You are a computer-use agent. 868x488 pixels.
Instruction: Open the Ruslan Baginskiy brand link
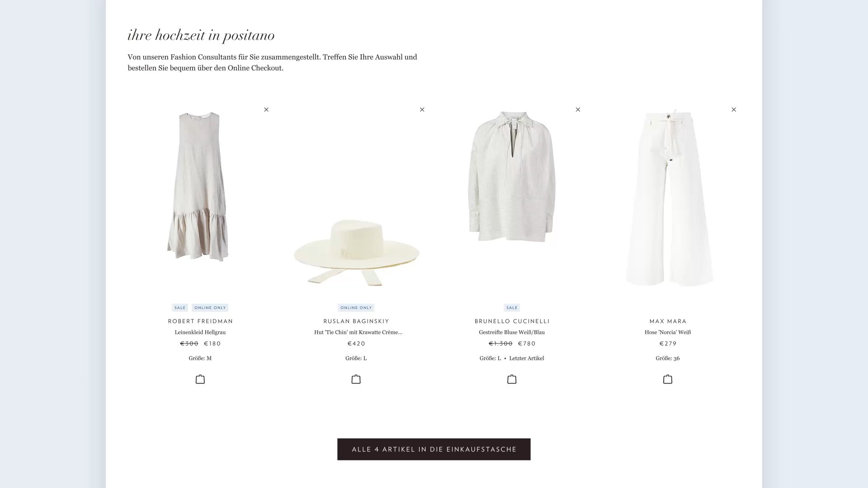coord(356,321)
